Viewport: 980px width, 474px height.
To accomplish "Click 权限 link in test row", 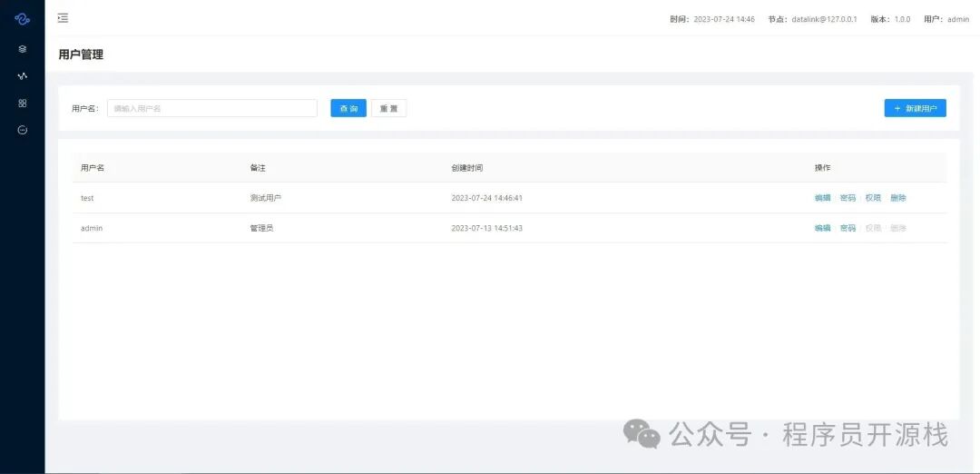I will pyautogui.click(x=873, y=198).
